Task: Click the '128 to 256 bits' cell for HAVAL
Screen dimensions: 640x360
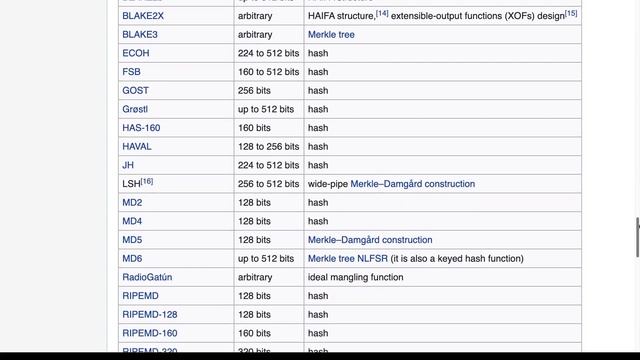Action: pyautogui.click(x=269, y=147)
